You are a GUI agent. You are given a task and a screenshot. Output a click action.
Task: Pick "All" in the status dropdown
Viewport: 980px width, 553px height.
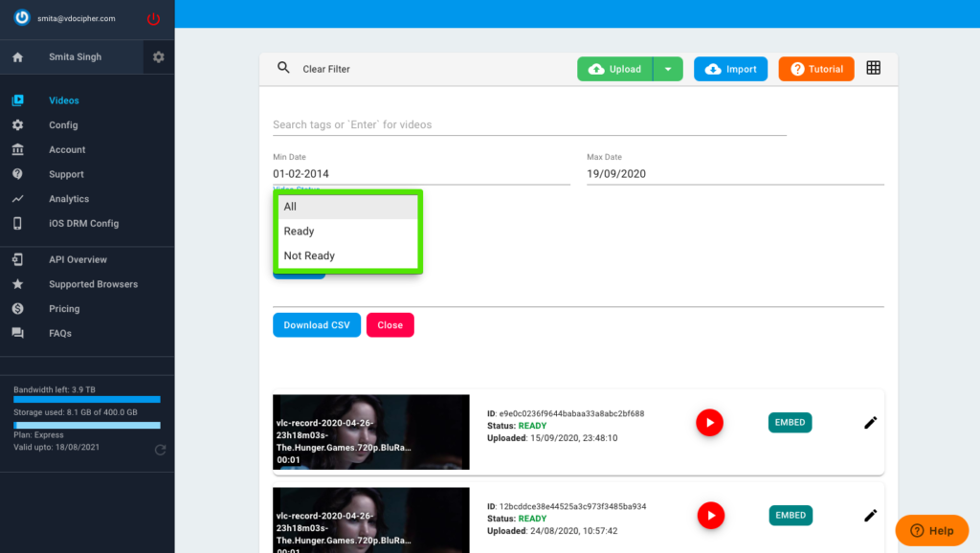pos(290,207)
